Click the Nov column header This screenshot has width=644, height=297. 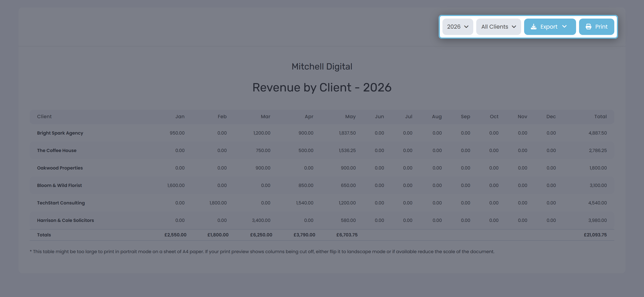[x=522, y=117]
